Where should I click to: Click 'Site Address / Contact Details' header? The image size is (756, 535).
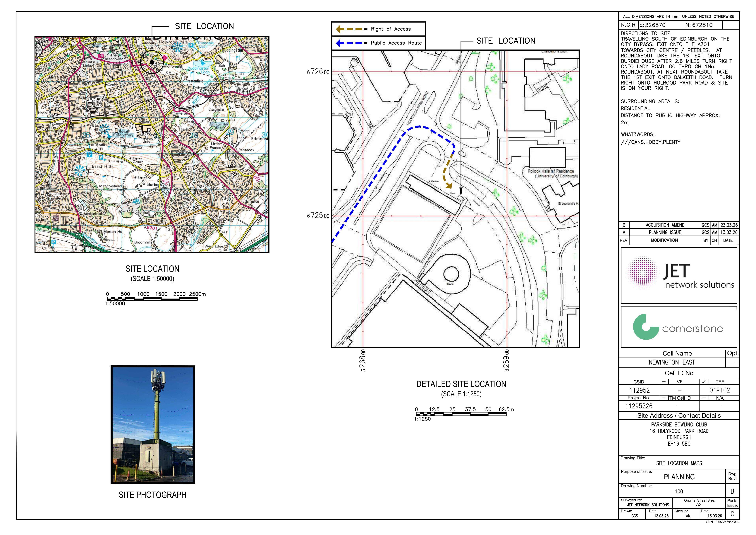tap(679, 416)
